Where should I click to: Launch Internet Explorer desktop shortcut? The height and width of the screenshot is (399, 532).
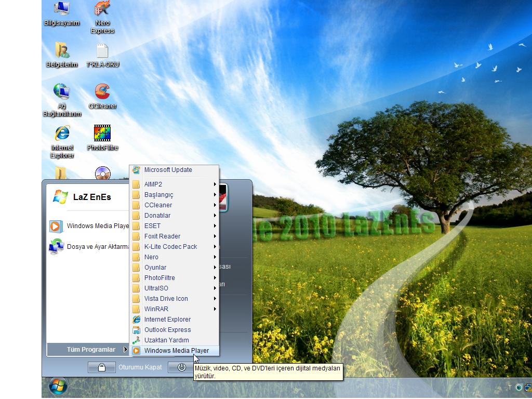click(62, 142)
